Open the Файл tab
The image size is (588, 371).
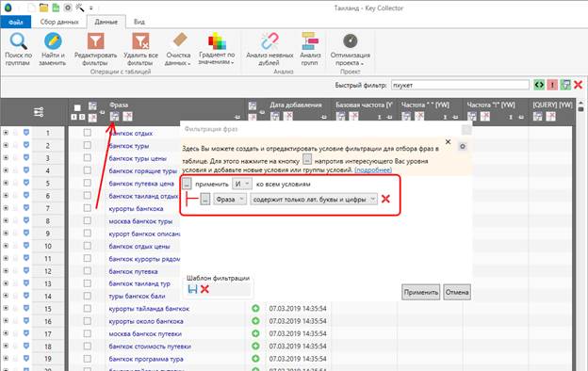point(16,22)
